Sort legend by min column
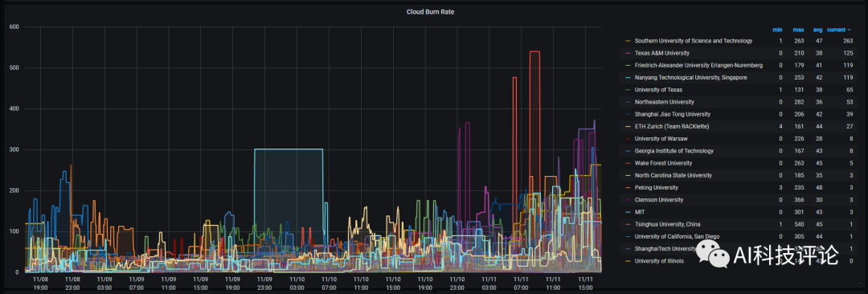This screenshot has height=294, width=868. [x=777, y=30]
